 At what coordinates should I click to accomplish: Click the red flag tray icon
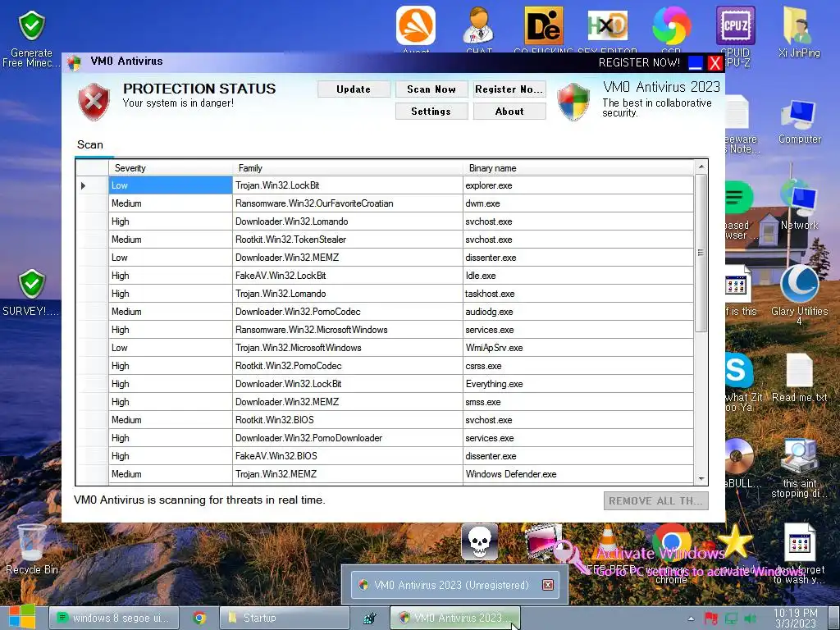coord(711,619)
